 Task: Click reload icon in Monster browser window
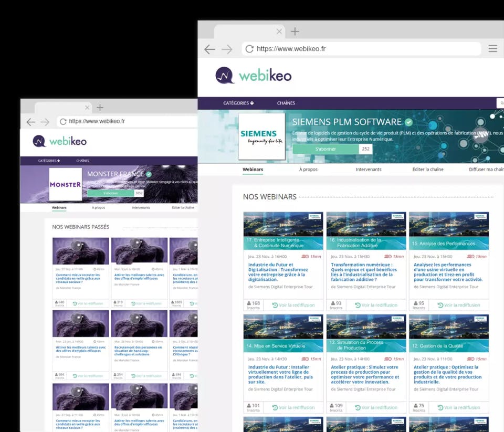[64, 121]
